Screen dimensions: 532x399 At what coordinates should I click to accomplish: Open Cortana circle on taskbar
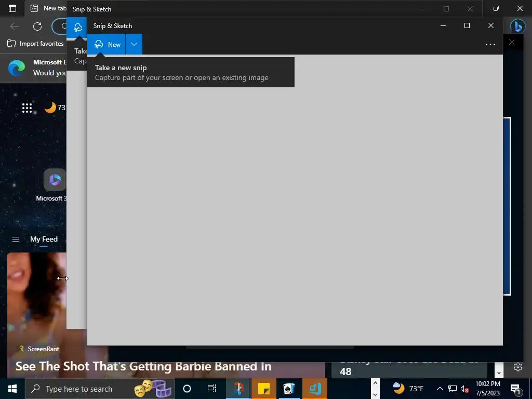coord(187,389)
